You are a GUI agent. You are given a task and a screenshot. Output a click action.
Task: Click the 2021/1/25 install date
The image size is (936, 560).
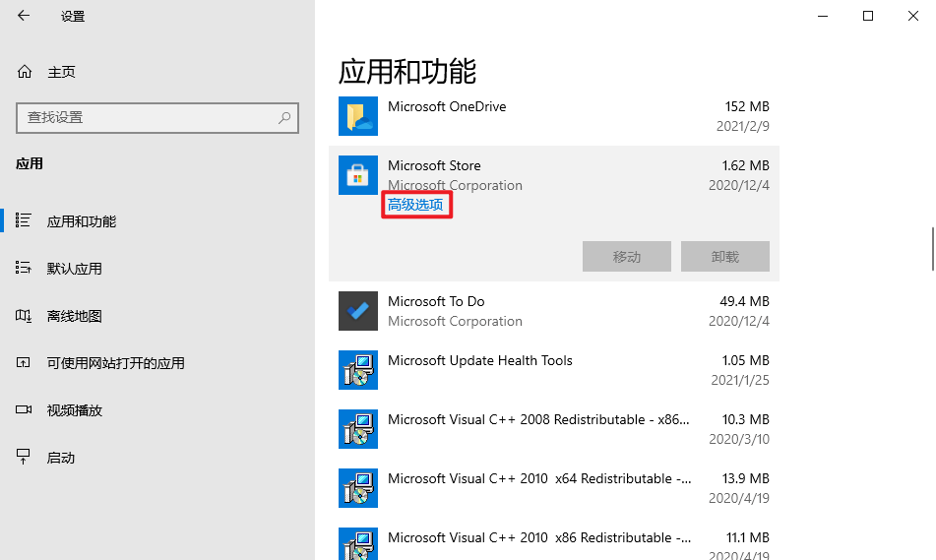740,380
